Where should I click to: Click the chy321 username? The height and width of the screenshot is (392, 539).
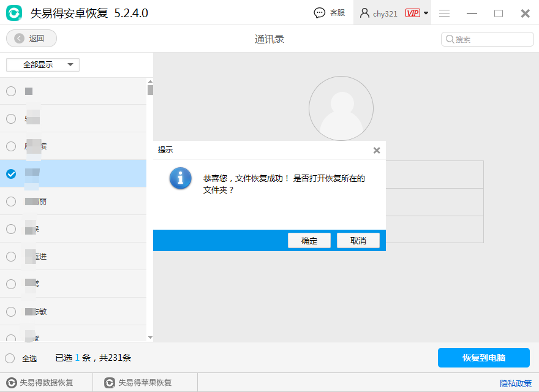click(385, 13)
